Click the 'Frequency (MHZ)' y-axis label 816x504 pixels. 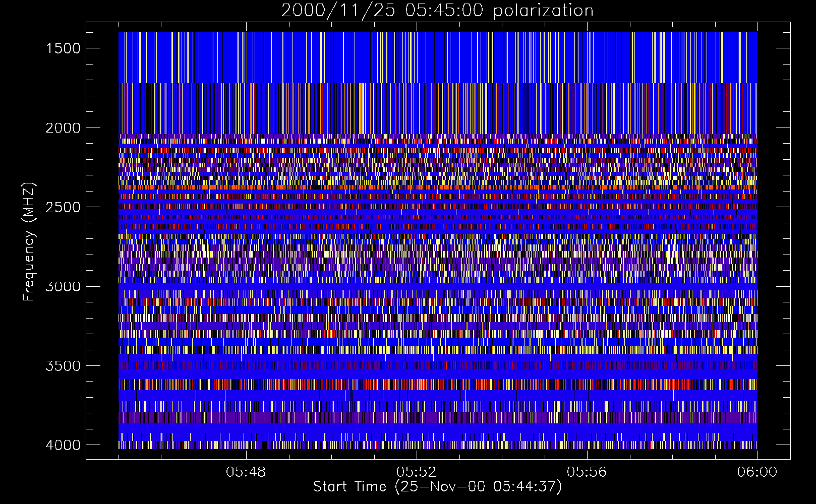point(29,241)
